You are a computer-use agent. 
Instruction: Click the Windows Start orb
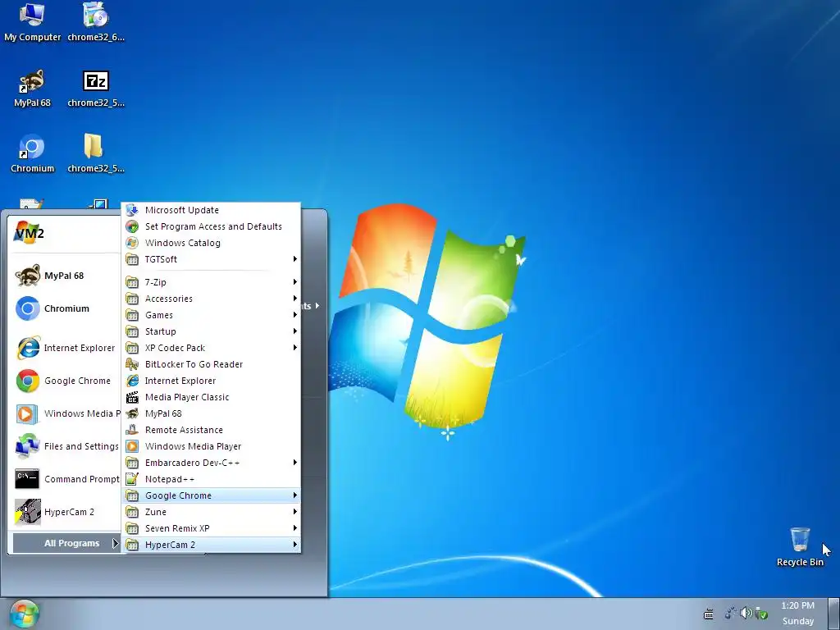tap(24, 614)
